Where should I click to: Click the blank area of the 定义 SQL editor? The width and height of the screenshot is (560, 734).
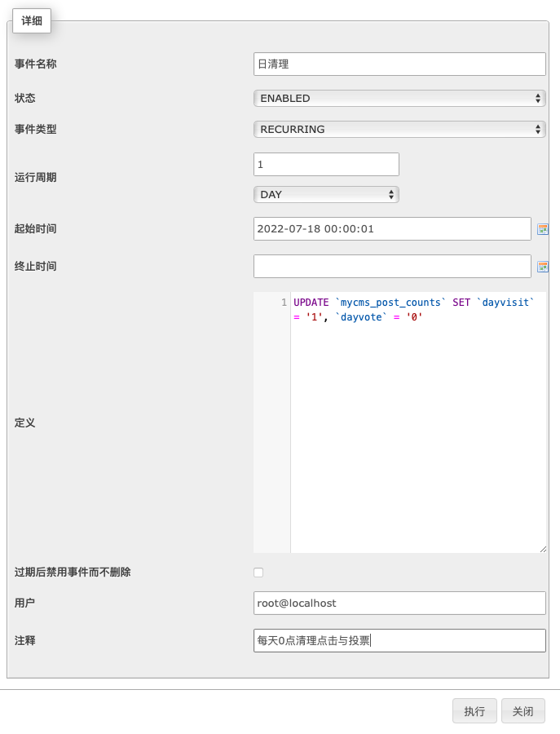[x=417, y=440]
